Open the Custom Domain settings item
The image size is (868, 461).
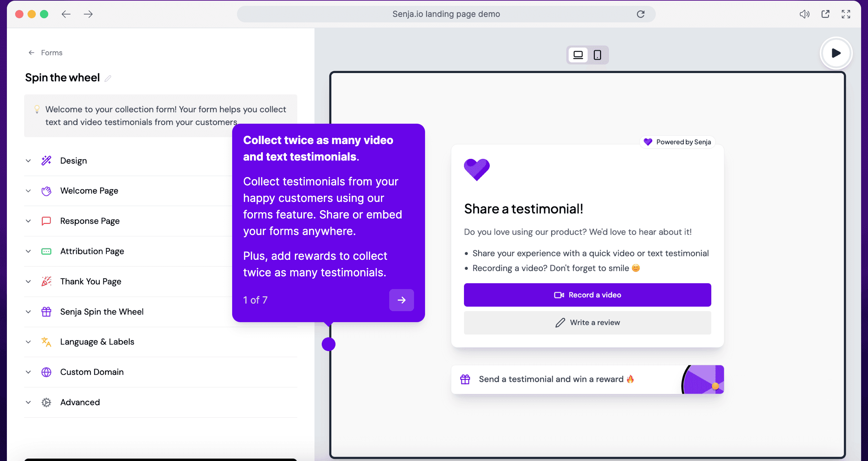[x=92, y=372]
